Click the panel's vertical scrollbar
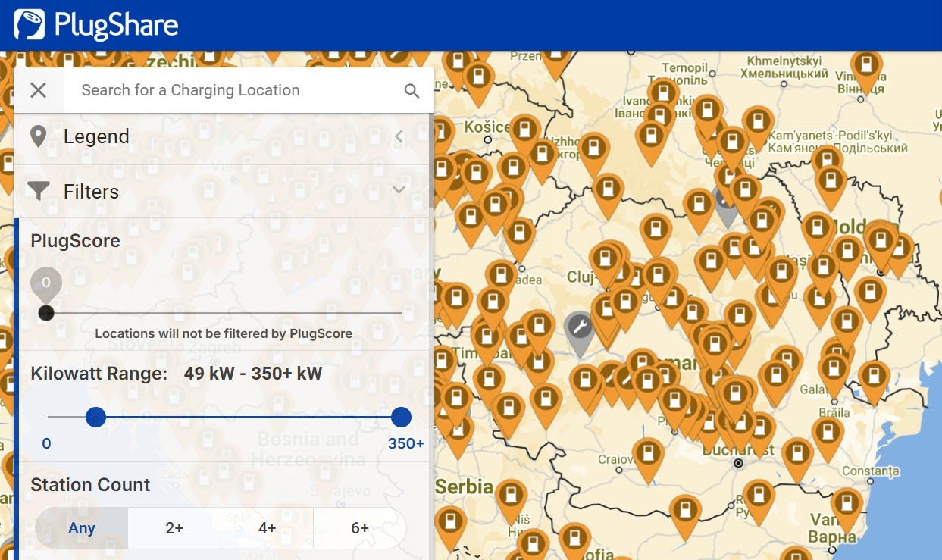This screenshot has width=942, height=560. point(431,159)
